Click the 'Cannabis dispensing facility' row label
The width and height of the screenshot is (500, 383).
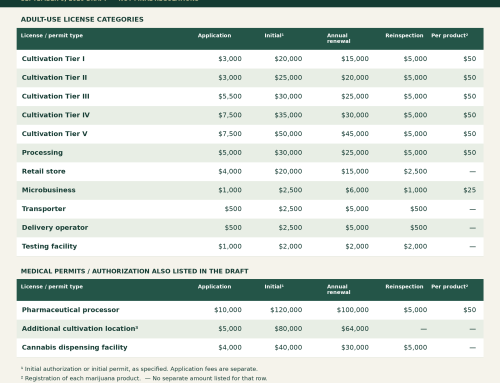tap(75, 347)
